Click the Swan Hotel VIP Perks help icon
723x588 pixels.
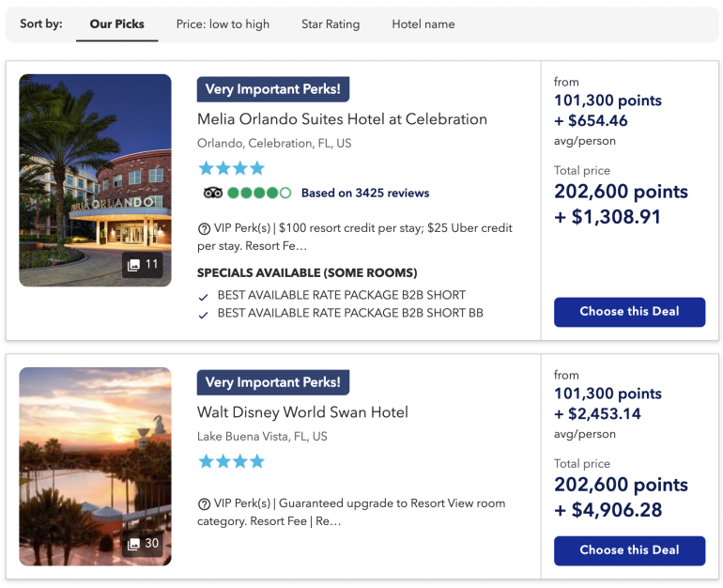tap(204, 504)
